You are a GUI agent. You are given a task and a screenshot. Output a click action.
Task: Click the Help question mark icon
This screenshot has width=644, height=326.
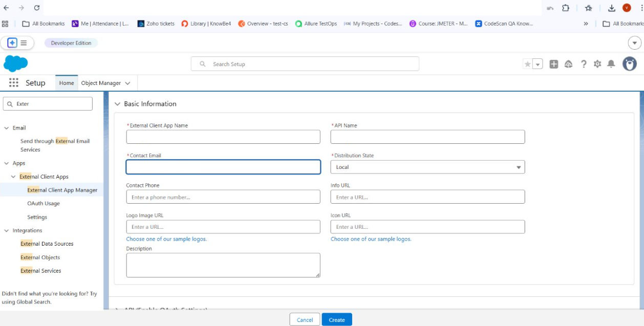point(584,64)
